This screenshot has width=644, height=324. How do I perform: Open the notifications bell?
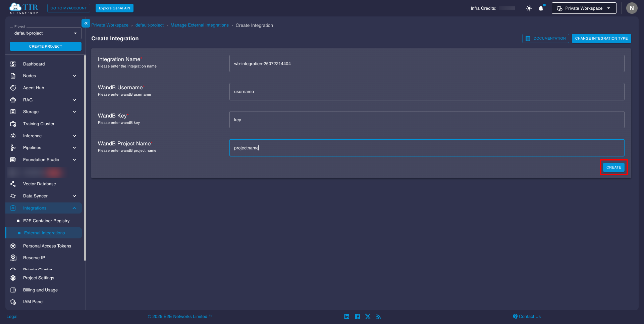[541, 8]
